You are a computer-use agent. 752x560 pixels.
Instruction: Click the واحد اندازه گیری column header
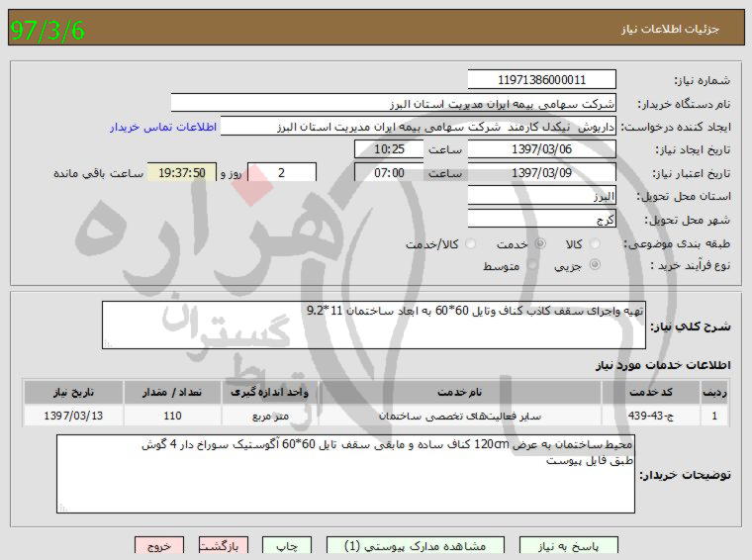(x=269, y=392)
